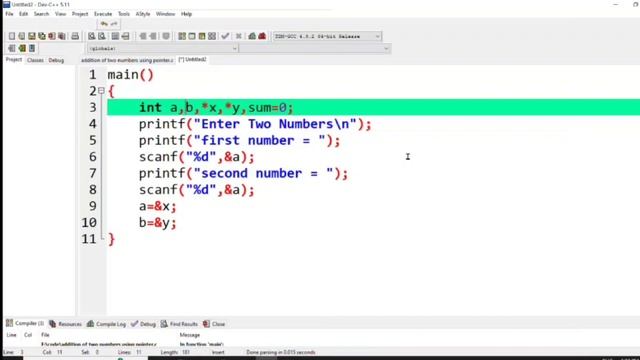This screenshot has height=360, width=640.
Task: Click the Go to Function toolbar icon
Action: pos(116,36)
